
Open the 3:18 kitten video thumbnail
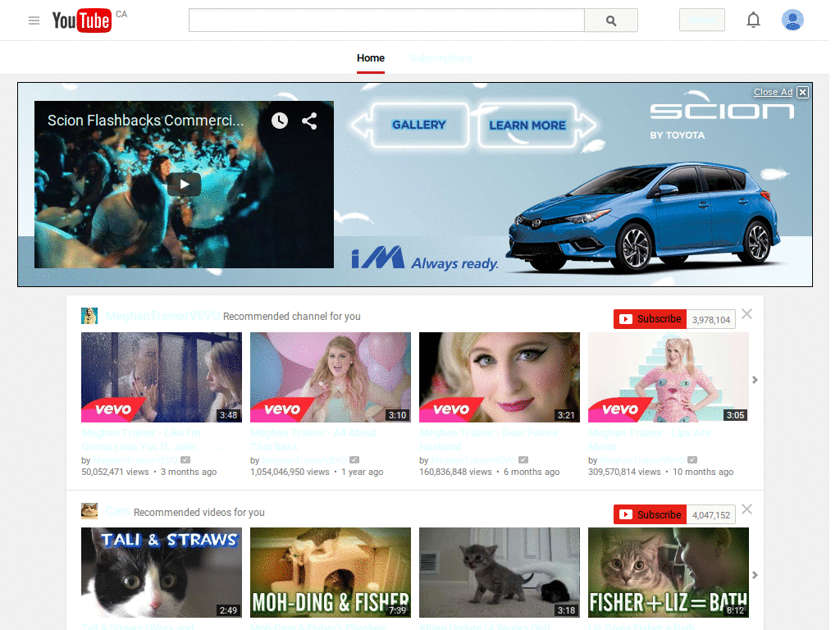[x=500, y=573]
